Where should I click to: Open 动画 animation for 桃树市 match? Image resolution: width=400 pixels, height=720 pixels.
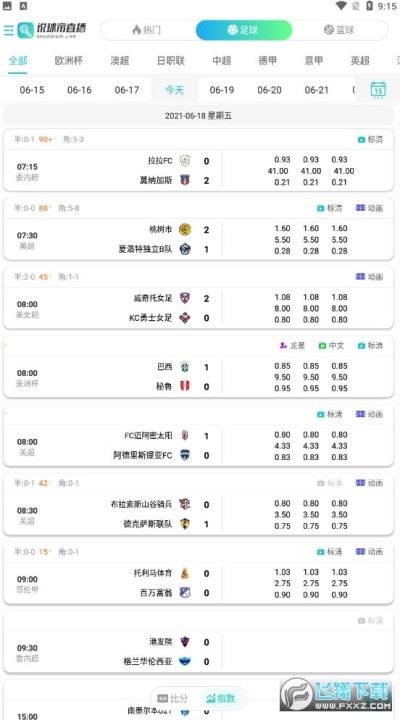369,208
